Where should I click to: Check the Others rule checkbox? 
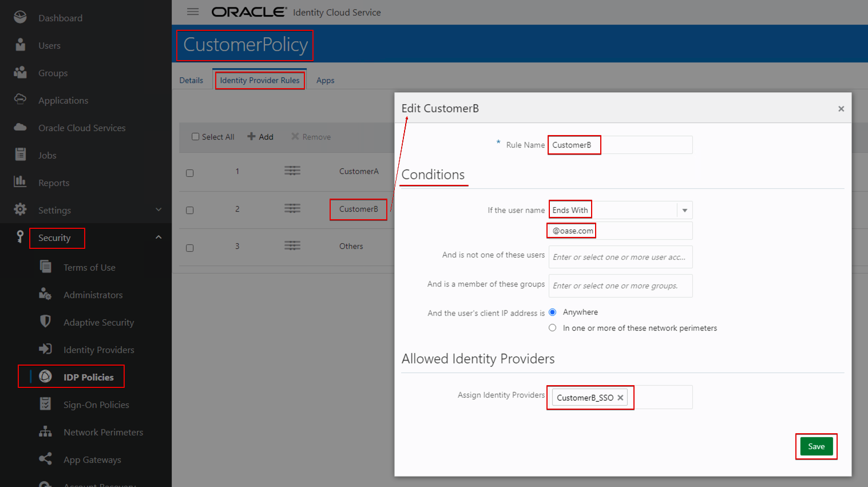[x=190, y=248]
